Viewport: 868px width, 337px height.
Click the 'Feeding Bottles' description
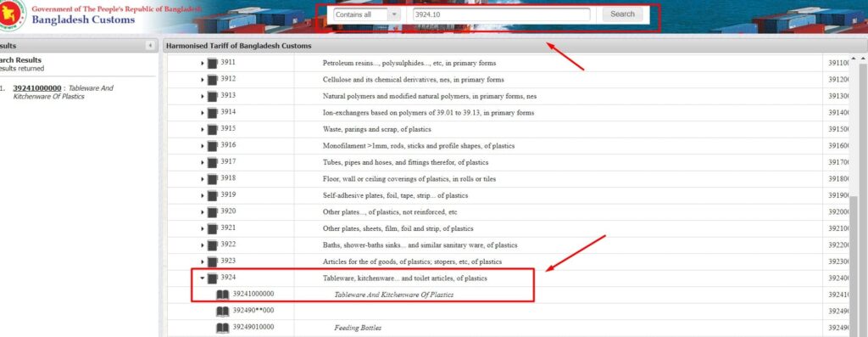[358, 328]
